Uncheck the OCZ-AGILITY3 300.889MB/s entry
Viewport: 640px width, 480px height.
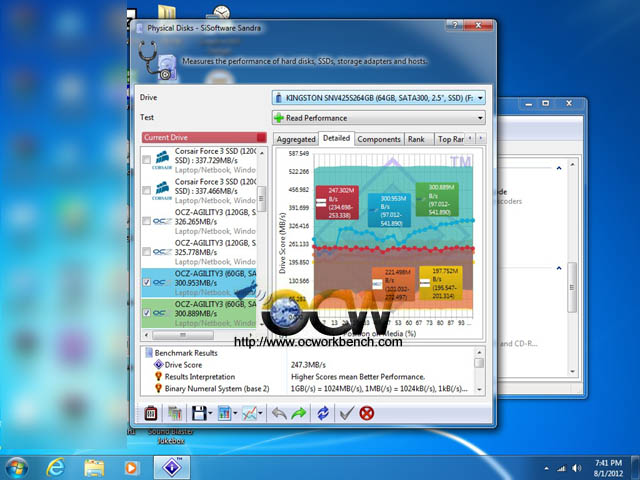coord(146,313)
